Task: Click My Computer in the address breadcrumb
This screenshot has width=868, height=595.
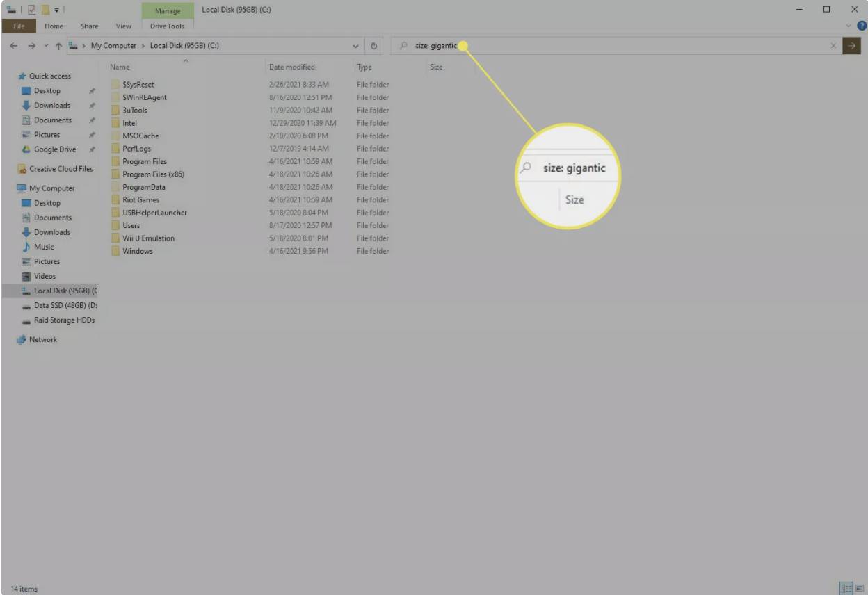Action: [114, 46]
